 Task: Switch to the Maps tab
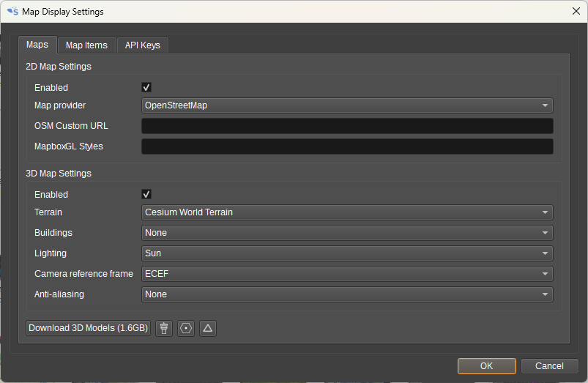click(37, 45)
